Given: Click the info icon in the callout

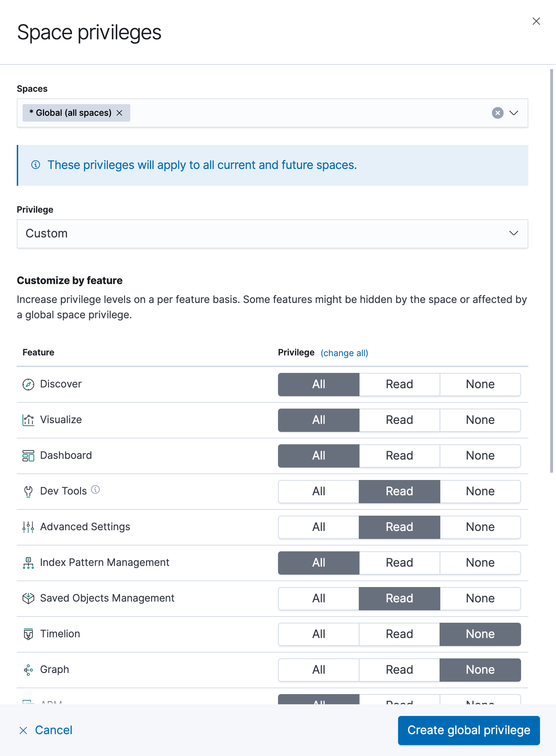Looking at the screenshot, I should click(36, 165).
